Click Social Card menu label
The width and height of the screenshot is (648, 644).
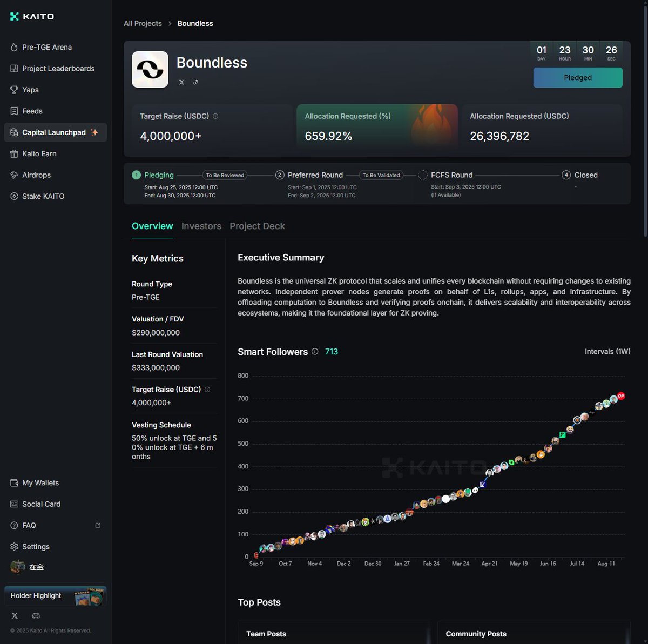(42, 504)
